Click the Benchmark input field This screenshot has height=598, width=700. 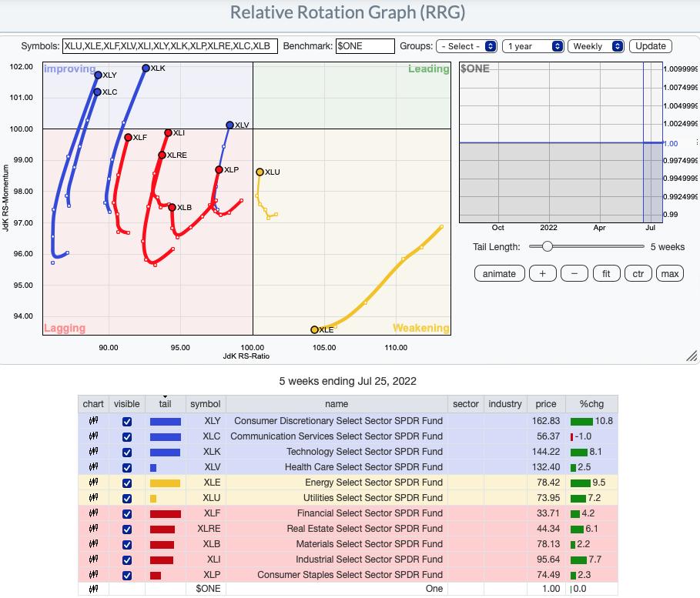click(366, 46)
